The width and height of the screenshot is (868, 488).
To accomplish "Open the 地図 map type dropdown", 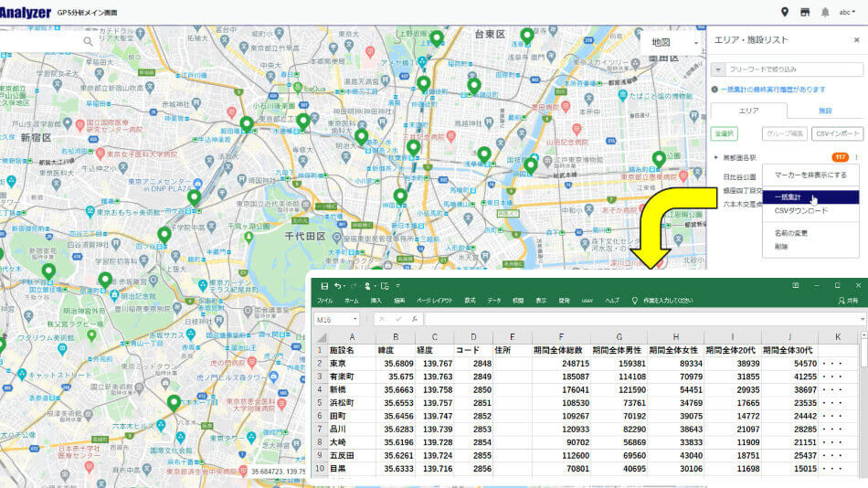I will 670,42.
